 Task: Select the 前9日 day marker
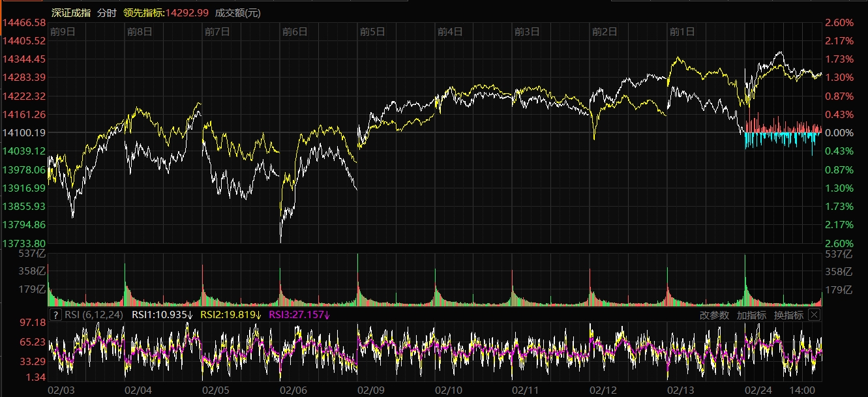click(63, 31)
